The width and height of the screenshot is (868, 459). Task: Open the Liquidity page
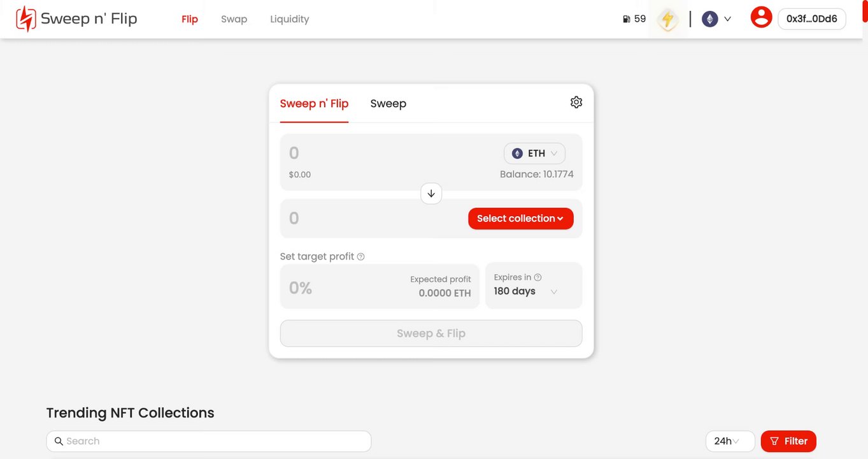[x=289, y=19]
